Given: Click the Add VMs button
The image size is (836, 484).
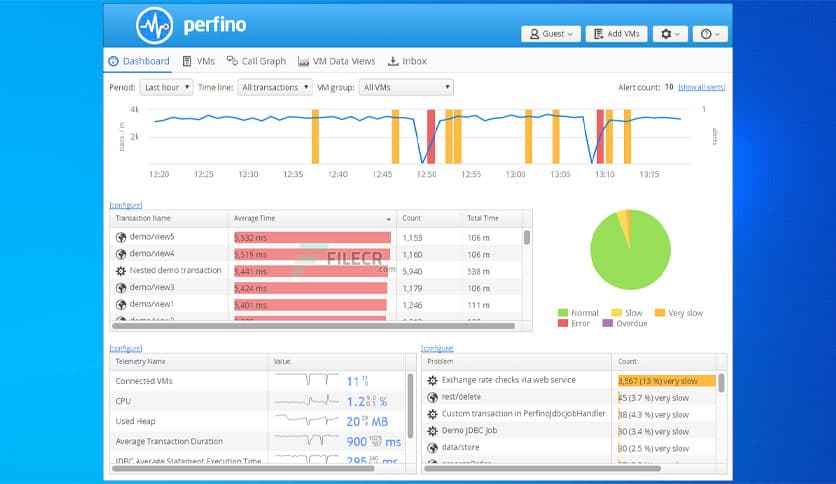Looking at the screenshot, I should (x=616, y=34).
